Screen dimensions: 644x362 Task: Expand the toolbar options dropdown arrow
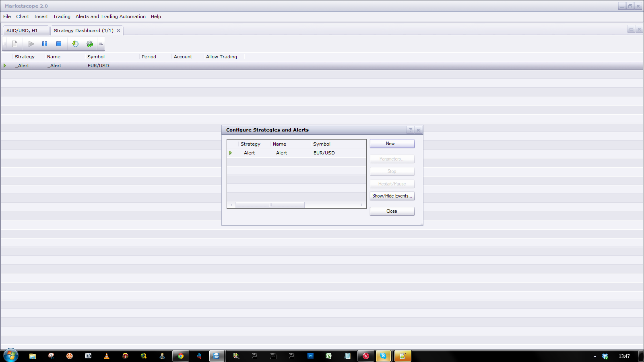(101, 44)
